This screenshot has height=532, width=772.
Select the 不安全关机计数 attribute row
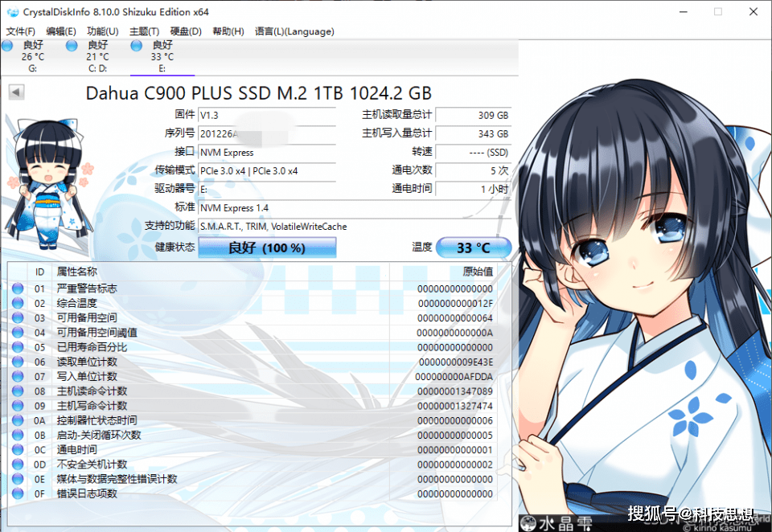coord(253,464)
